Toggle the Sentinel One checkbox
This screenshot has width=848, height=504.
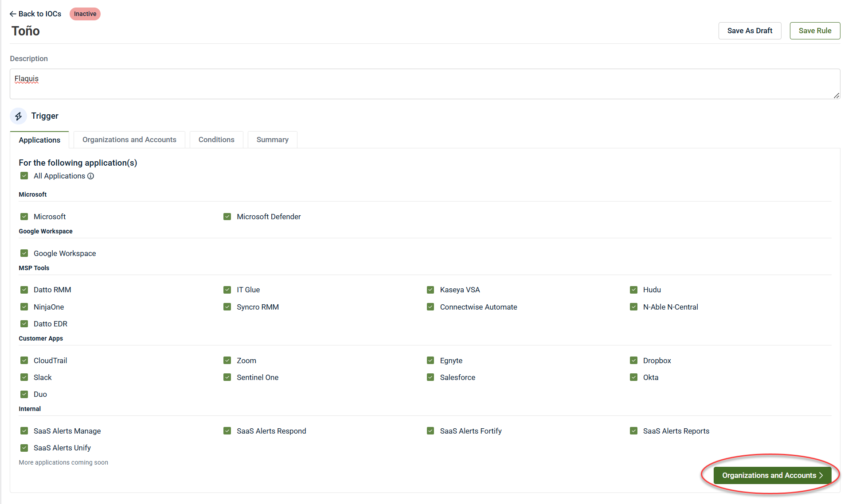click(x=227, y=377)
